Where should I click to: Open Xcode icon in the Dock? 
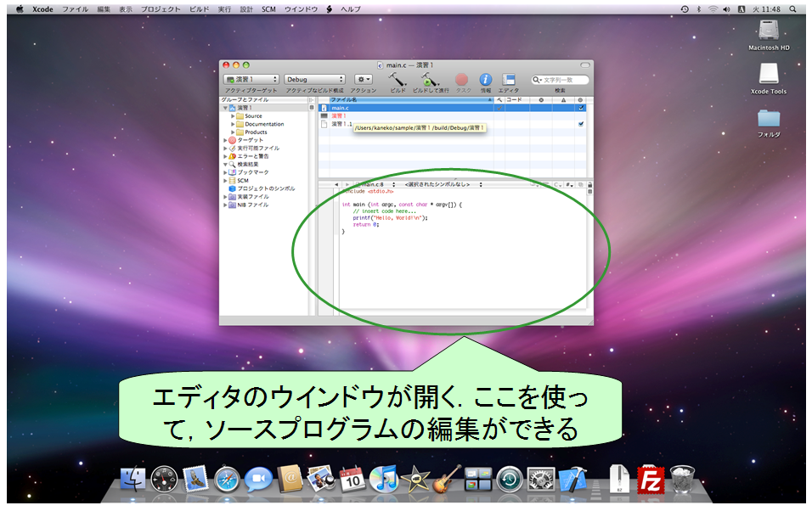point(572,479)
